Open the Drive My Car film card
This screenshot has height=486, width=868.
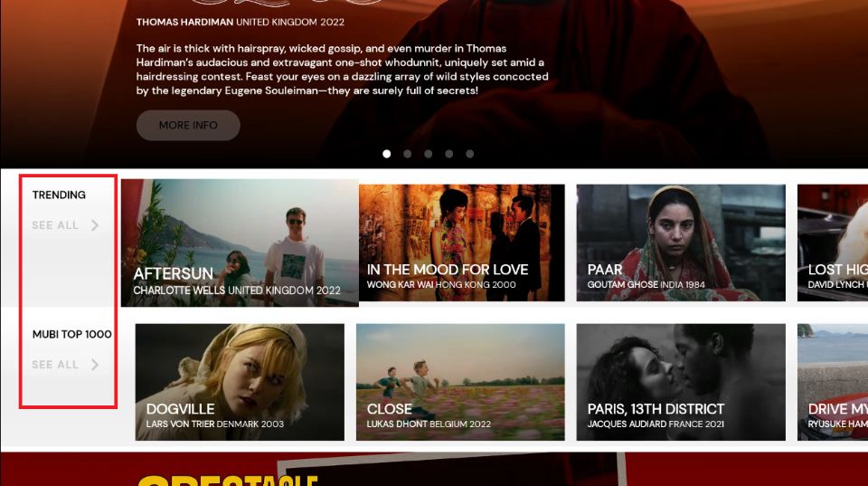click(833, 382)
